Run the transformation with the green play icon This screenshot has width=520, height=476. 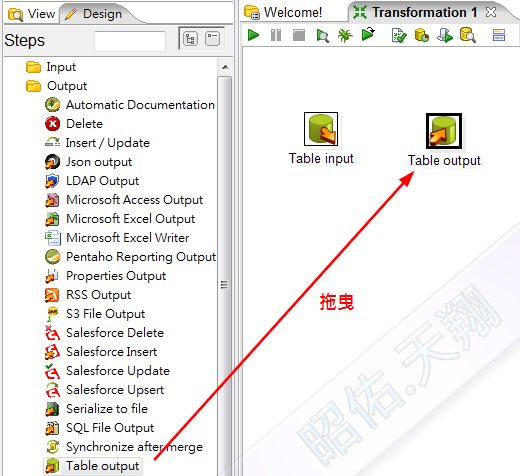click(x=253, y=35)
